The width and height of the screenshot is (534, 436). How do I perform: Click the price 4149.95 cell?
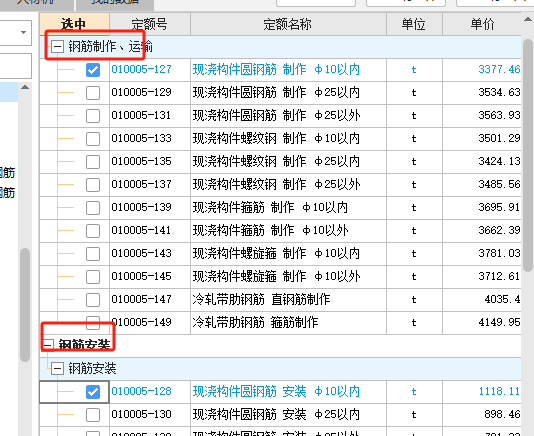[482, 323]
